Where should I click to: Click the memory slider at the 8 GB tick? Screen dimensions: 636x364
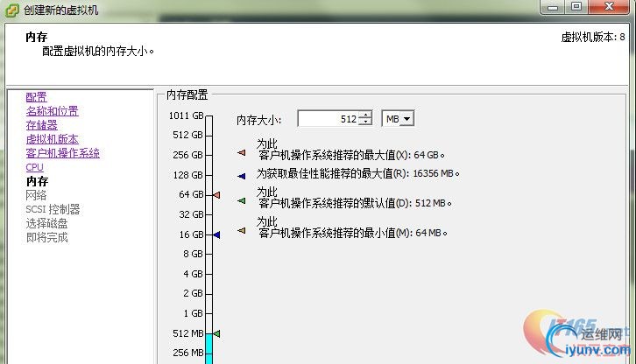tap(208, 254)
